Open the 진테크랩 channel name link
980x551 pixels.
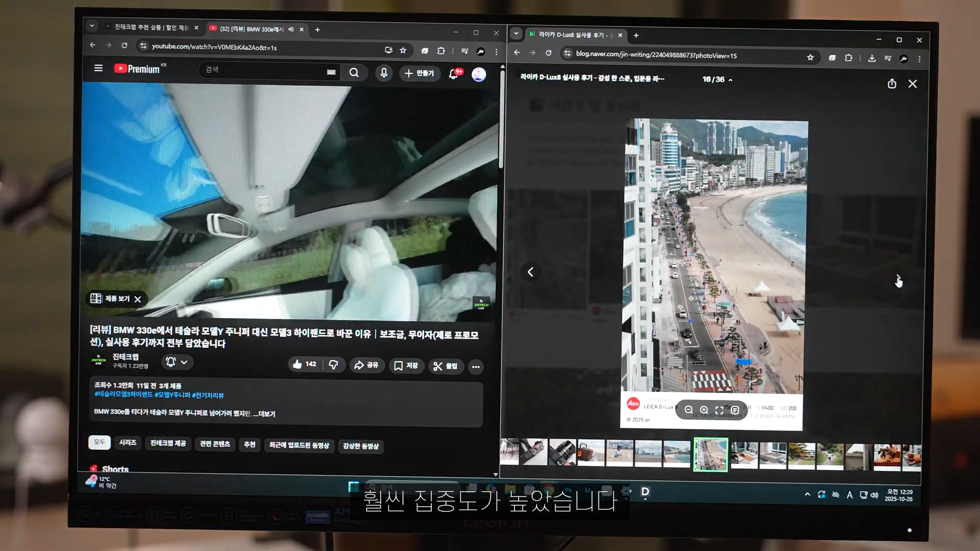(x=126, y=357)
